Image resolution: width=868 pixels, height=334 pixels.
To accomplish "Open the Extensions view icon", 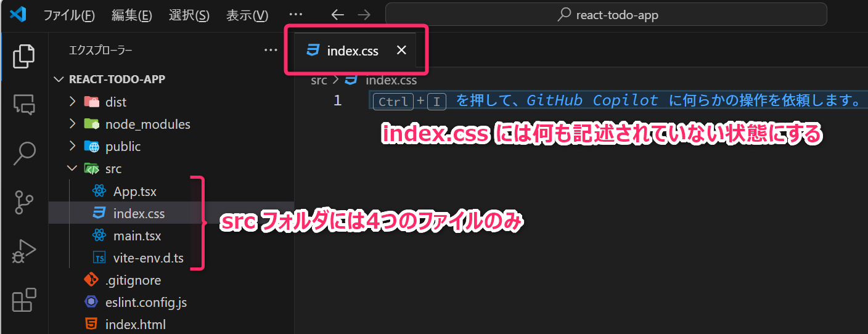I will [x=24, y=300].
